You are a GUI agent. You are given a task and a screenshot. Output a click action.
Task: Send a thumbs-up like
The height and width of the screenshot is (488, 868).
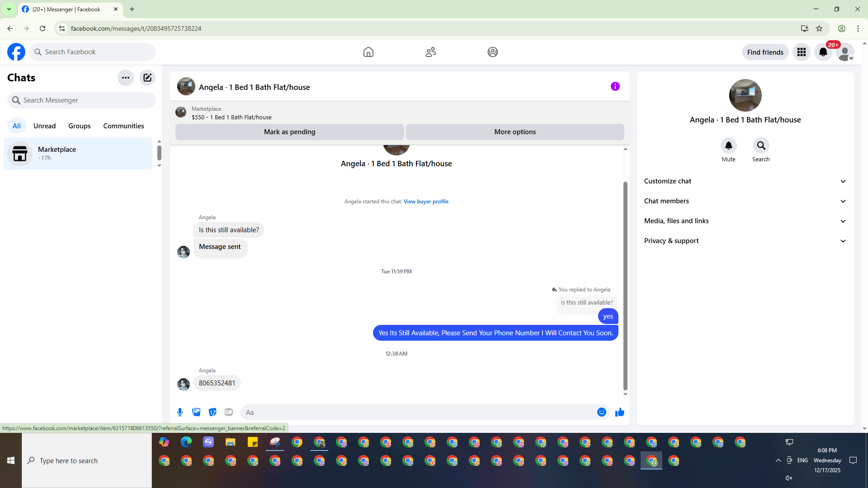coord(619,412)
